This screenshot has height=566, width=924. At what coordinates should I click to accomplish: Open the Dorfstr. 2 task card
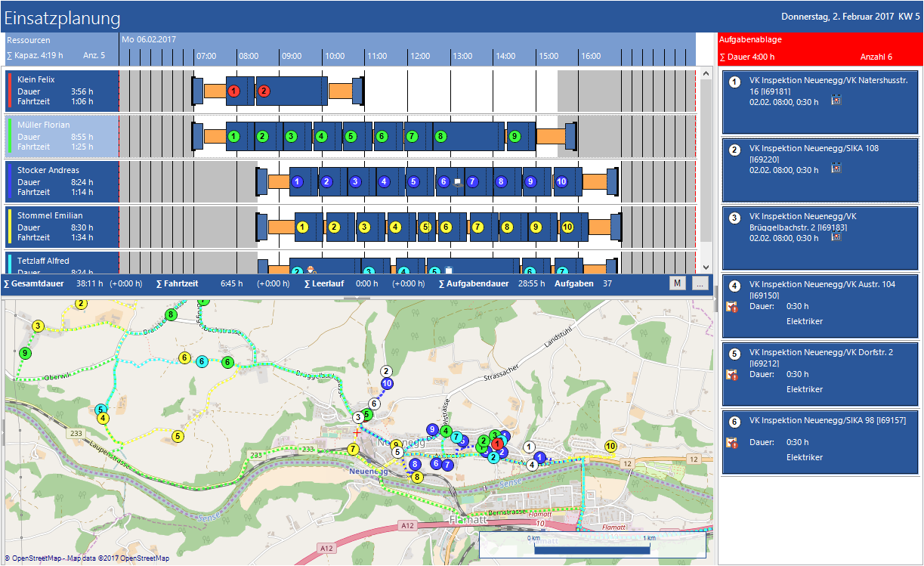click(x=820, y=374)
